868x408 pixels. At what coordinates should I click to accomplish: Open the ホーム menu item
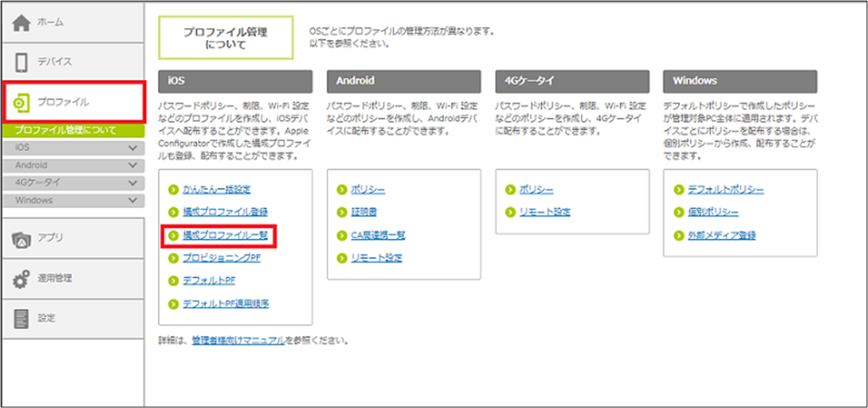(50, 22)
